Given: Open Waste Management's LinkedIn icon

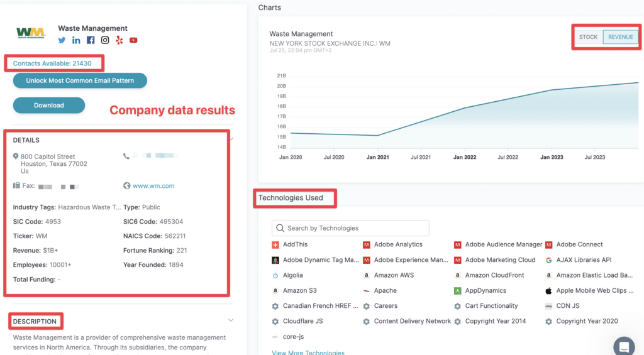Looking at the screenshot, I should pos(76,40).
